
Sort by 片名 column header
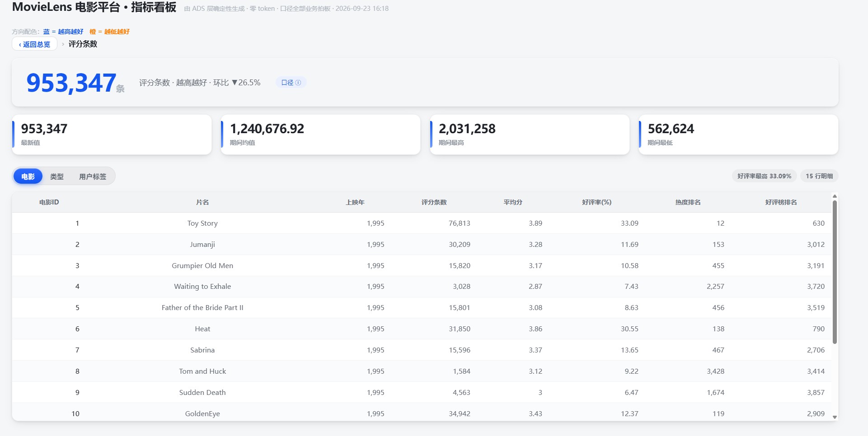(x=202, y=202)
